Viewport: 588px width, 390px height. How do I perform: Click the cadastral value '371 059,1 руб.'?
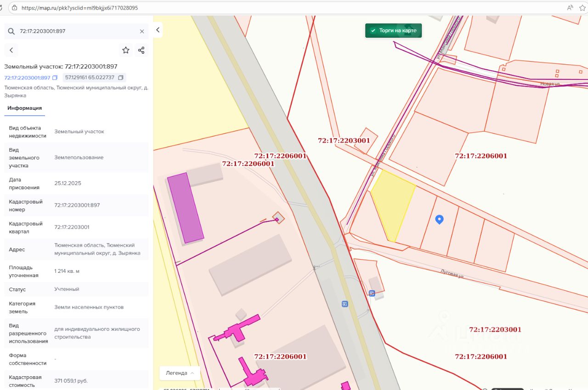click(x=71, y=381)
